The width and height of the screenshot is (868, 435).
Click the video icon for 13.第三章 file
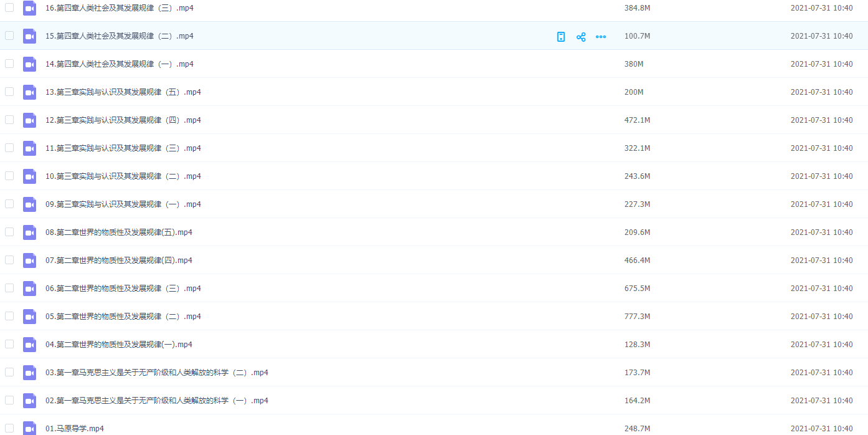29,92
